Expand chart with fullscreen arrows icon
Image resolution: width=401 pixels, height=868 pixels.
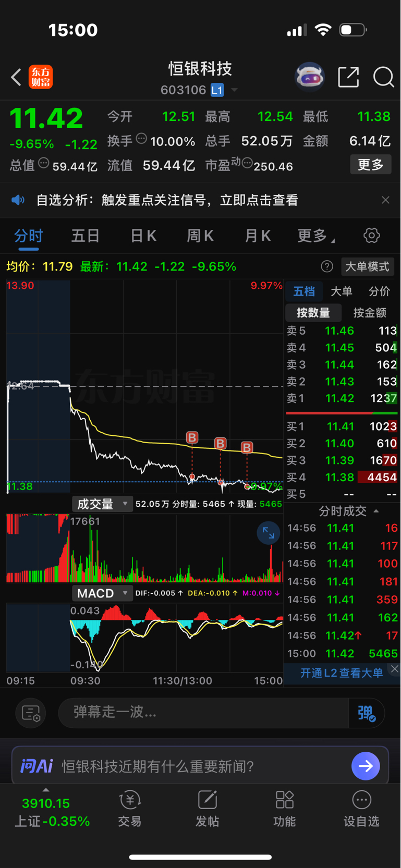pyautogui.click(x=269, y=533)
